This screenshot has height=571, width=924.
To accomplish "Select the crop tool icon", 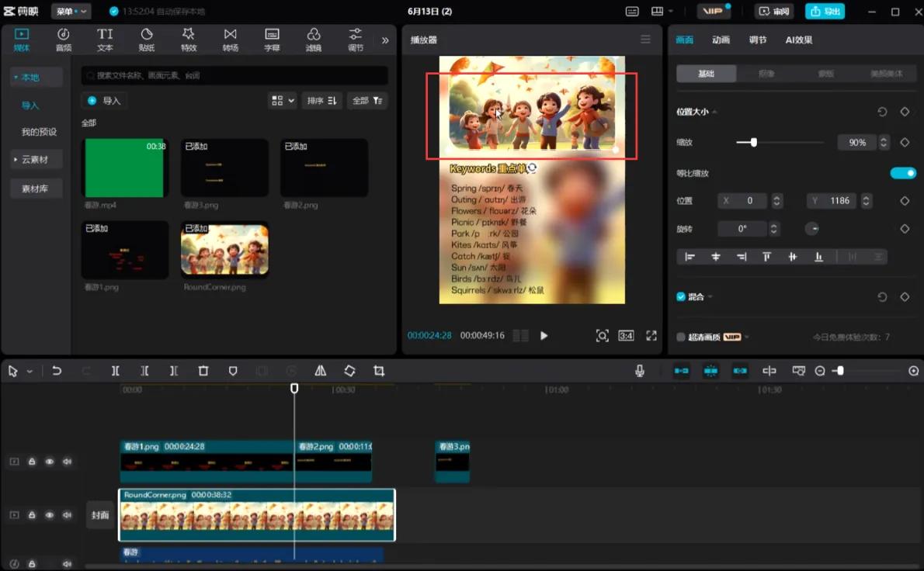I will click(379, 371).
